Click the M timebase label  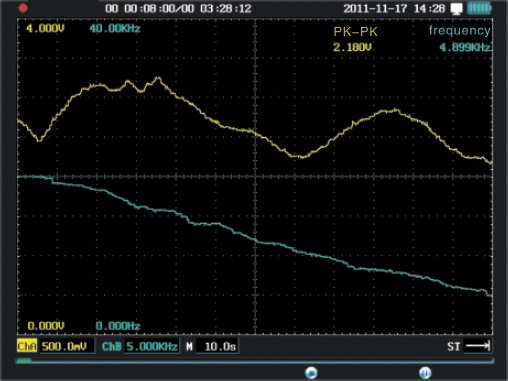click(189, 347)
